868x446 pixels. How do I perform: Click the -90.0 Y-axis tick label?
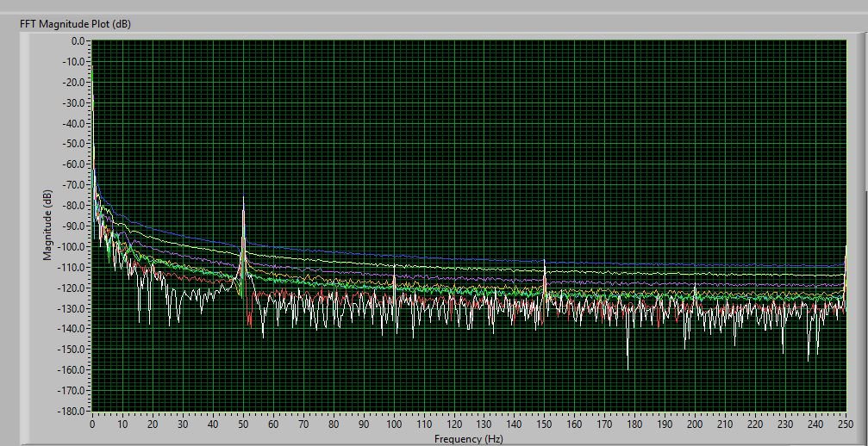75,226
